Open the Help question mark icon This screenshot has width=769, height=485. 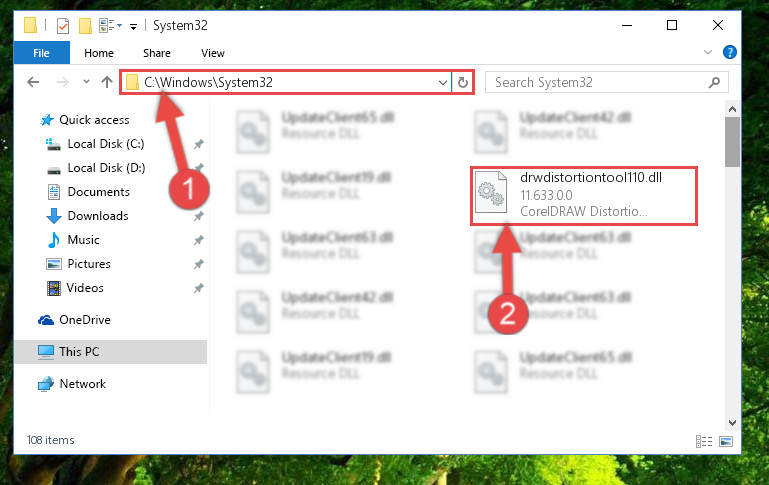pos(730,52)
